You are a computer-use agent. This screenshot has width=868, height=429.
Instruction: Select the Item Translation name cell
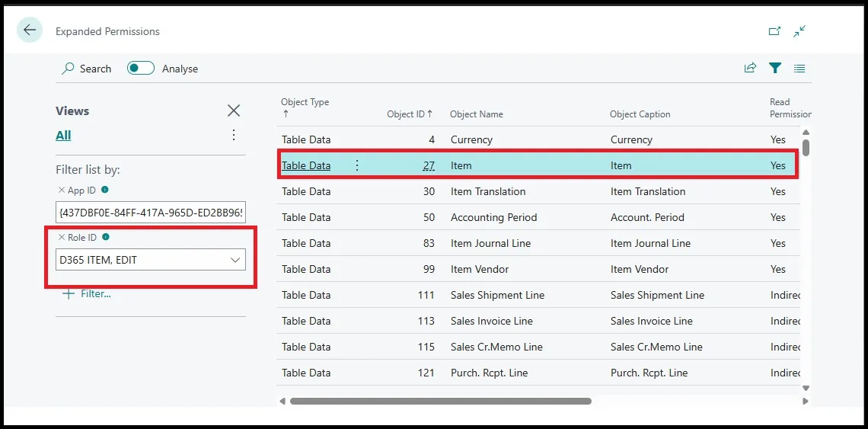[x=488, y=191]
